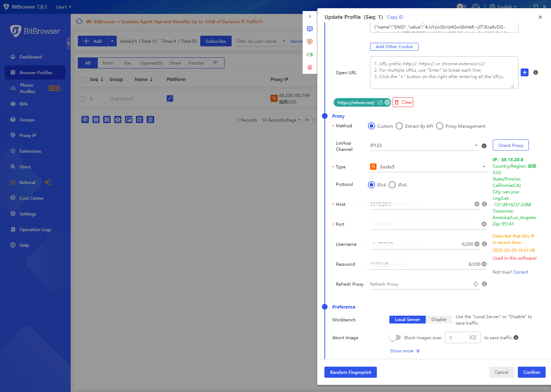
Task: Click the Add Other Cookie button
Action: pyautogui.click(x=394, y=47)
